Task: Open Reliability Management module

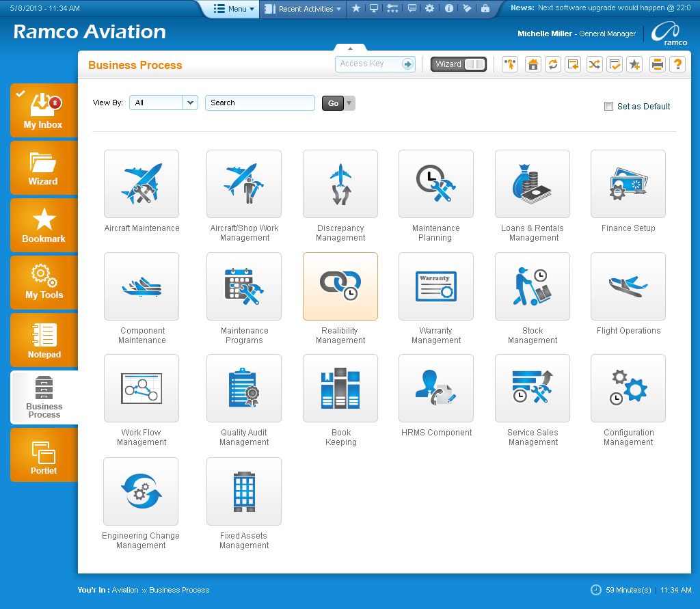Action: (340, 286)
